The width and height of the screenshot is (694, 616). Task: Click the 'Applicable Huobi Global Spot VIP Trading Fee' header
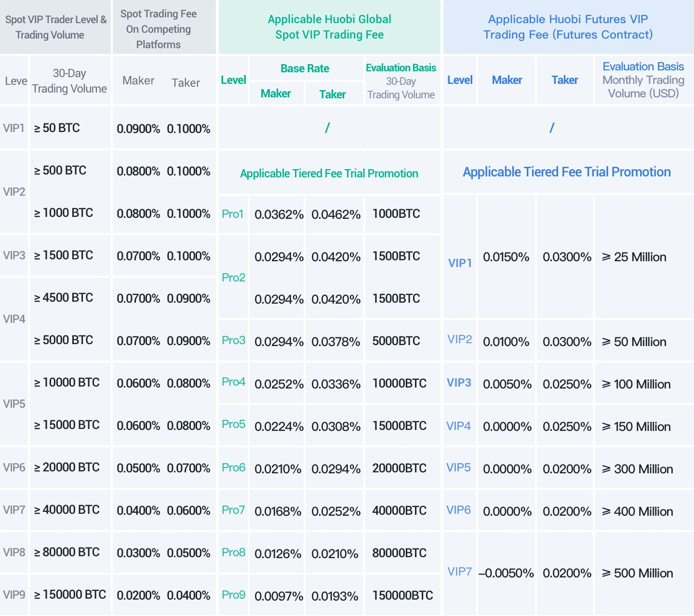[330, 27]
